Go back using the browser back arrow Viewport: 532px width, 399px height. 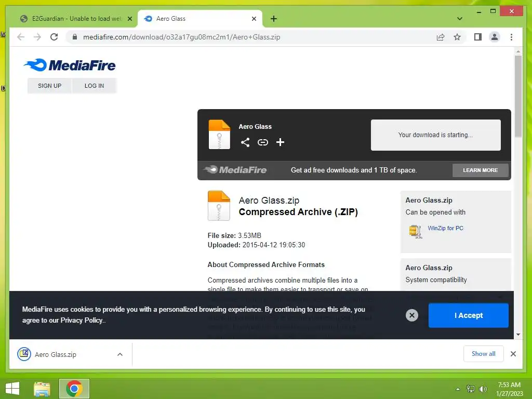(x=21, y=37)
